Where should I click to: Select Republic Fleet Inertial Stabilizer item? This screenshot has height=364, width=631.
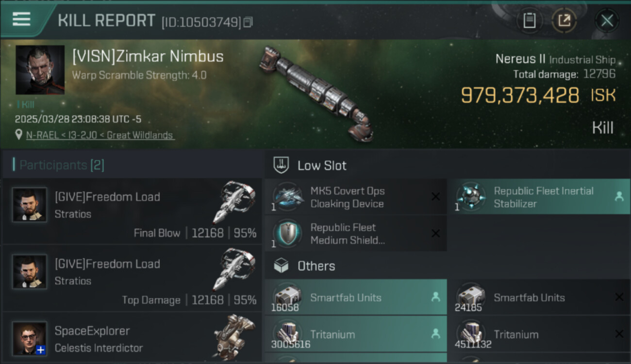pyautogui.click(x=543, y=197)
